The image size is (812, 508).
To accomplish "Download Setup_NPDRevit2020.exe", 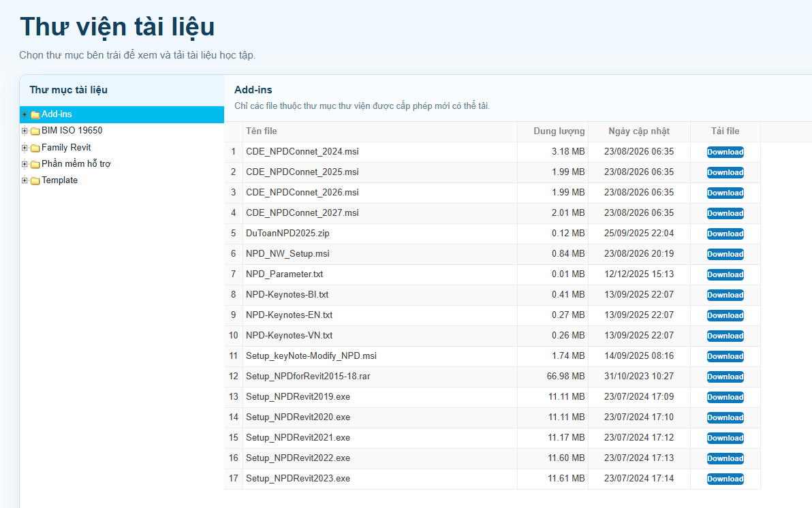I will click(725, 417).
